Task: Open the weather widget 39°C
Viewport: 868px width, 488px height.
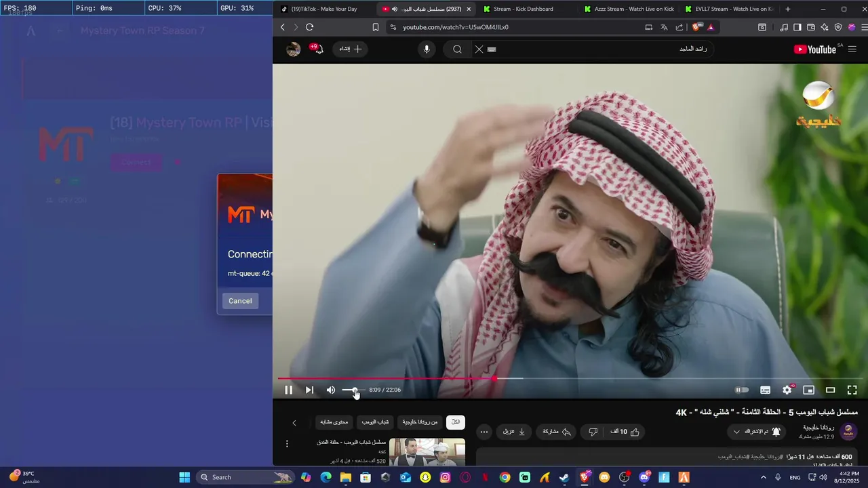Action: [x=24, y=476]
